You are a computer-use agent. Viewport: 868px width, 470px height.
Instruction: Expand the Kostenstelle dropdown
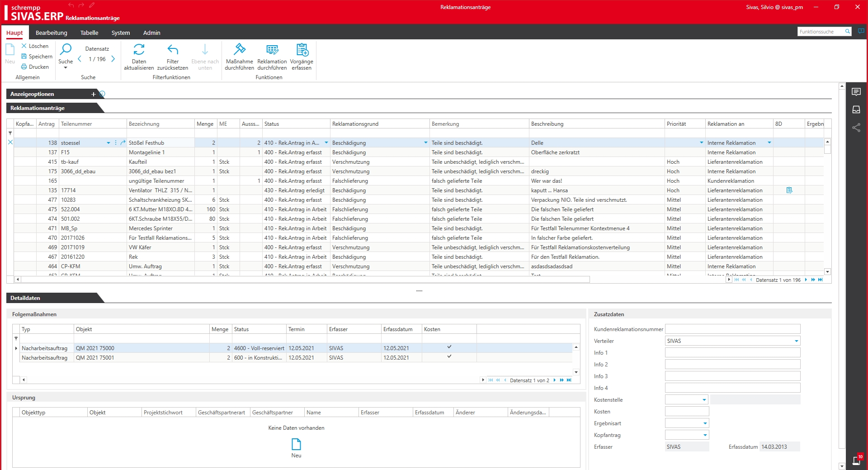tap(704, 400)
